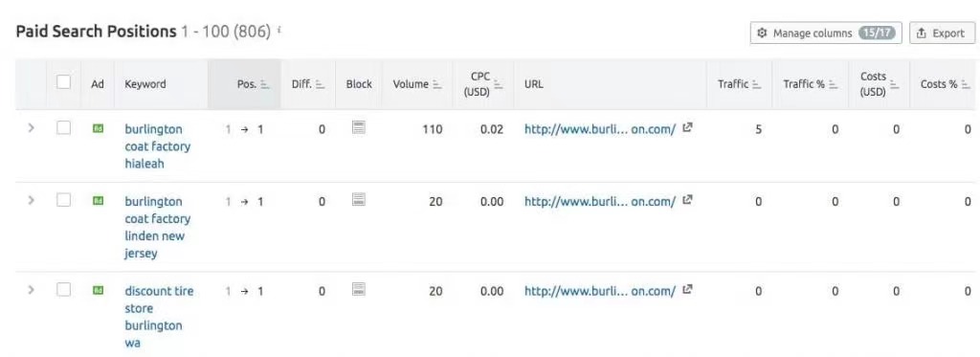Open external link icon for hialeah row URL

tap(687, 128)
